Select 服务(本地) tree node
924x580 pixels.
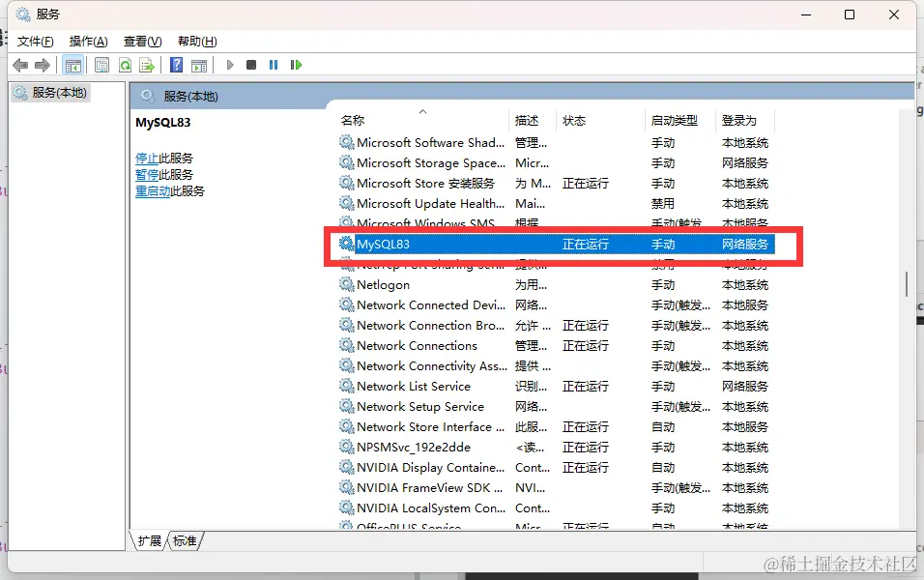(x=51, y=93)
